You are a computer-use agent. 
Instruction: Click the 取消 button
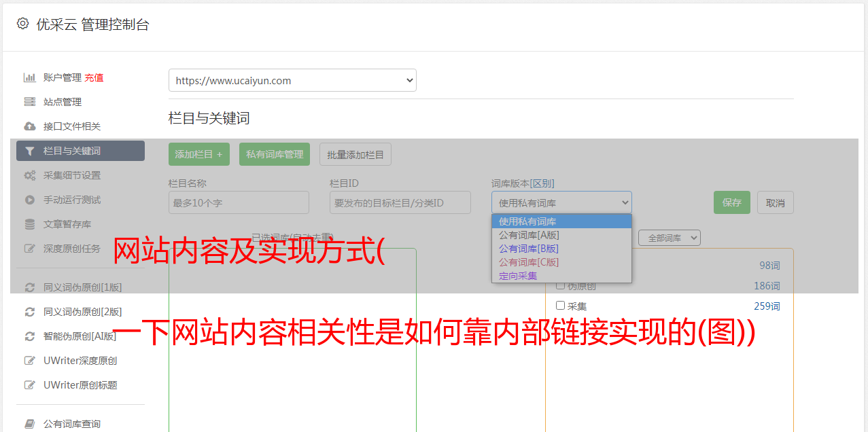(776, 202)
